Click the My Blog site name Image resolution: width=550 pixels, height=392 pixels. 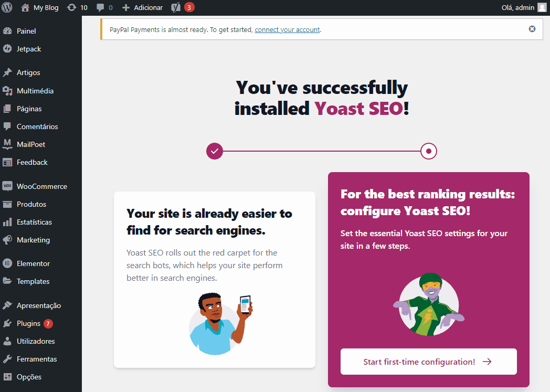pyautogui.click(x=46, y=8)
